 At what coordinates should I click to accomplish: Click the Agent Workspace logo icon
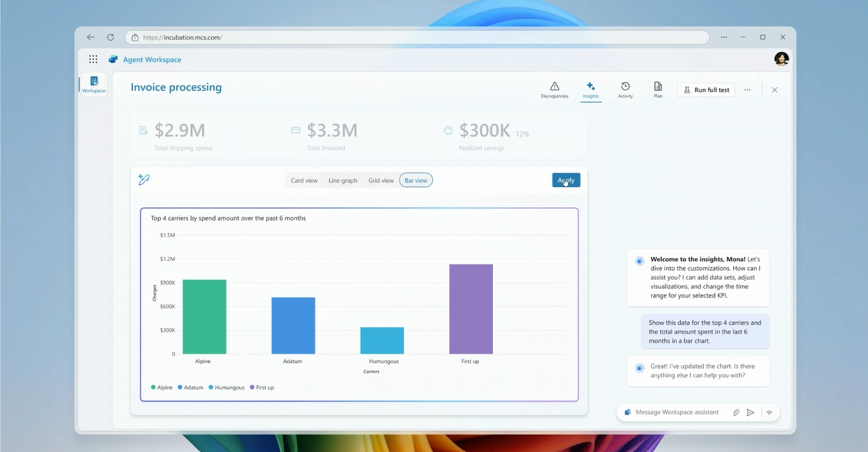[x=113, y=60]
